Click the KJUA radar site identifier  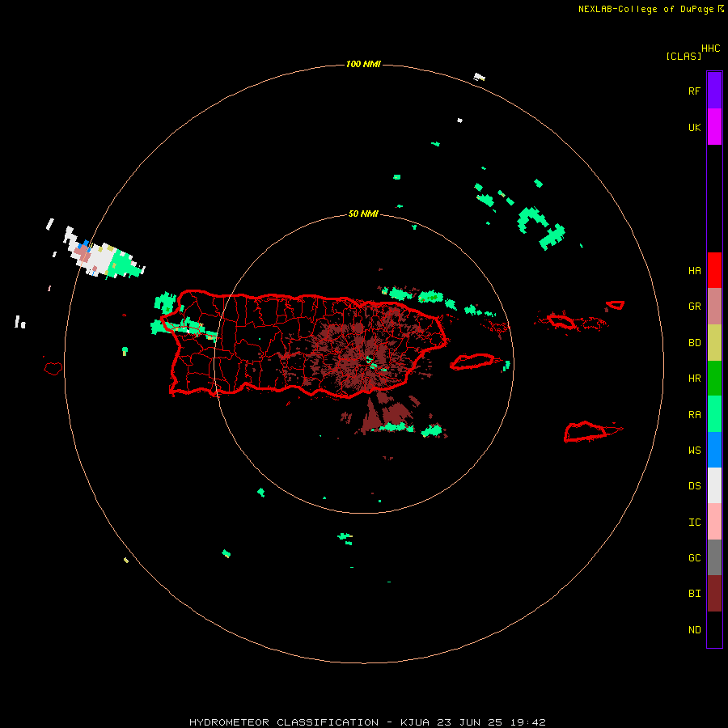click(x=415, y=722)
